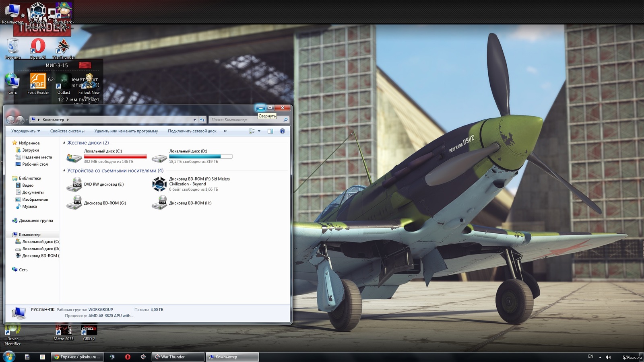Select Локальный диск (C:) drive icon
Viewport: 644px width, 362px height.
(x=74, y=157)
